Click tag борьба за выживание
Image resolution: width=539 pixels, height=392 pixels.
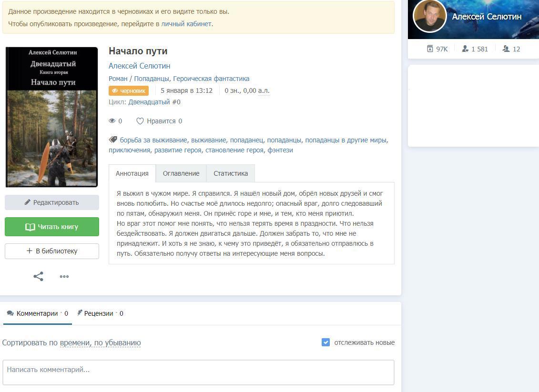(x=153, y=140)
